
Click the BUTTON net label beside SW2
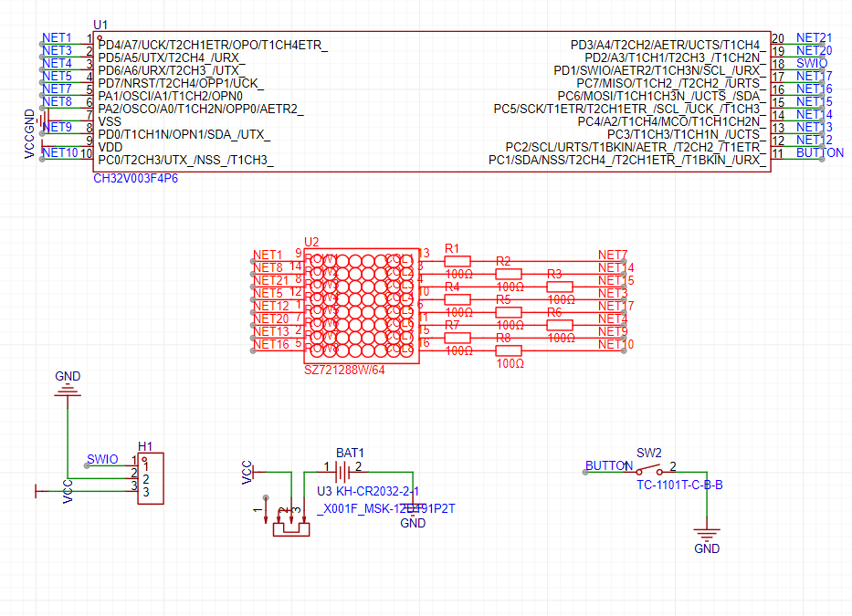point(609,466)
